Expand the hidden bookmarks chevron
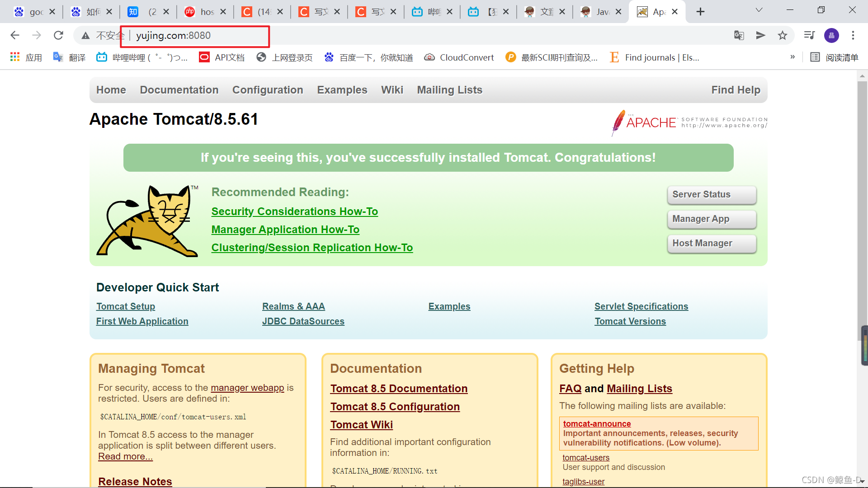Image resolution: width=868 pixels, height=488 pixels. coord(793,57)
